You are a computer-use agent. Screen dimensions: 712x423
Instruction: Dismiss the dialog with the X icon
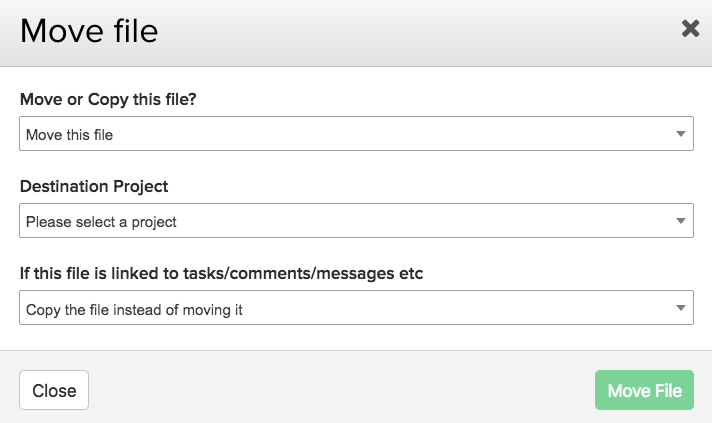click(x=690, y=29)
